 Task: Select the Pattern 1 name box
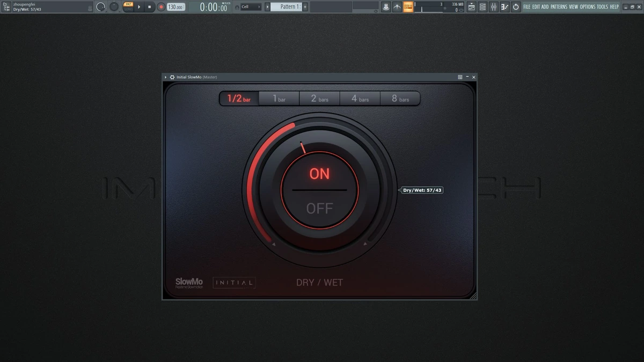point(286,7)
